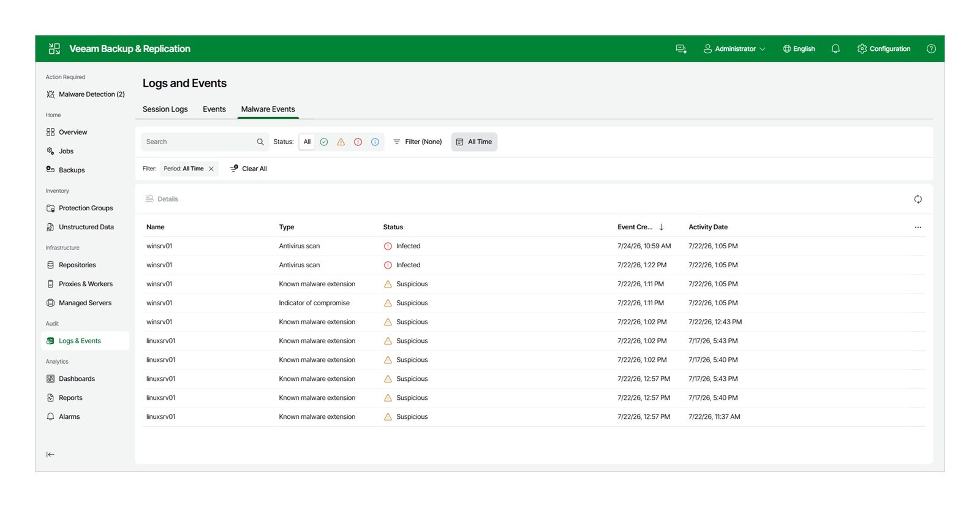Filter status by info icon
Image resolution: width=980 pixels, height=507 pixels.
point(375,142)
